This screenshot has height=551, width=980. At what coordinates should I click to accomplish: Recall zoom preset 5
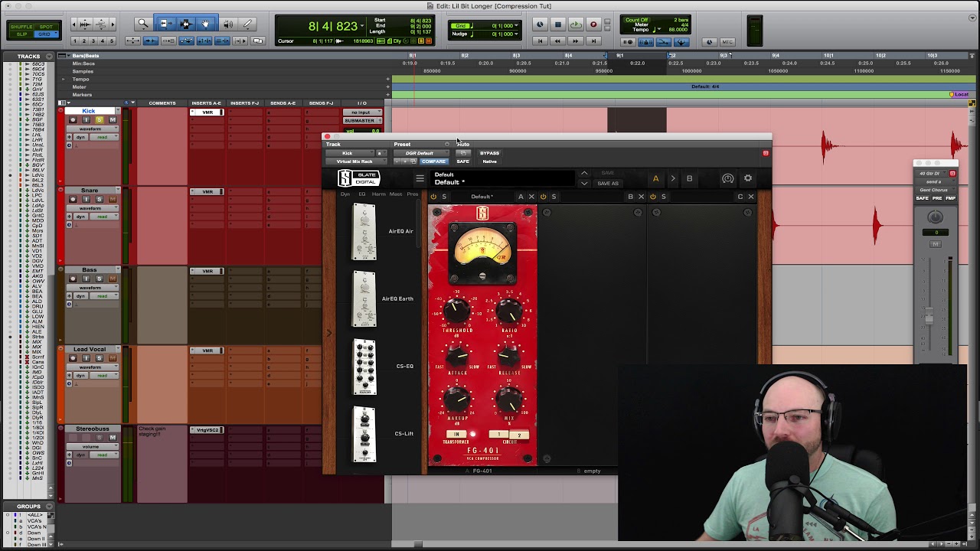111,41
